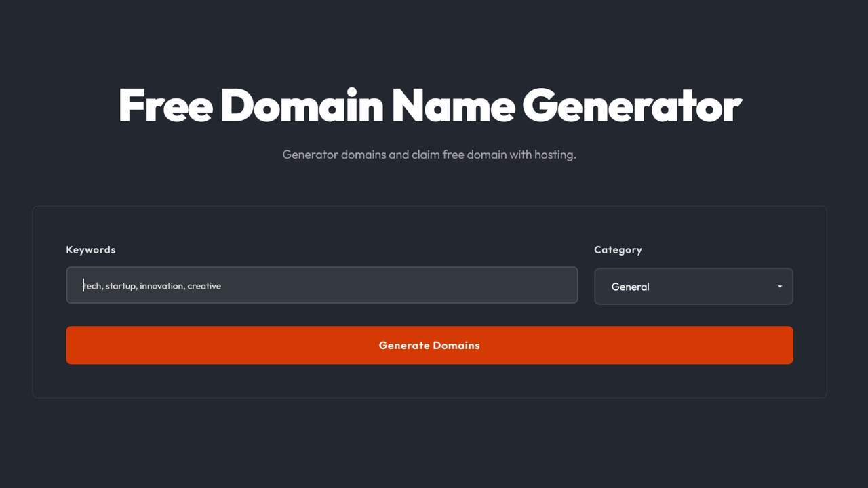
Task: Click the Generate Domains button
Action: tap(429, 345)
